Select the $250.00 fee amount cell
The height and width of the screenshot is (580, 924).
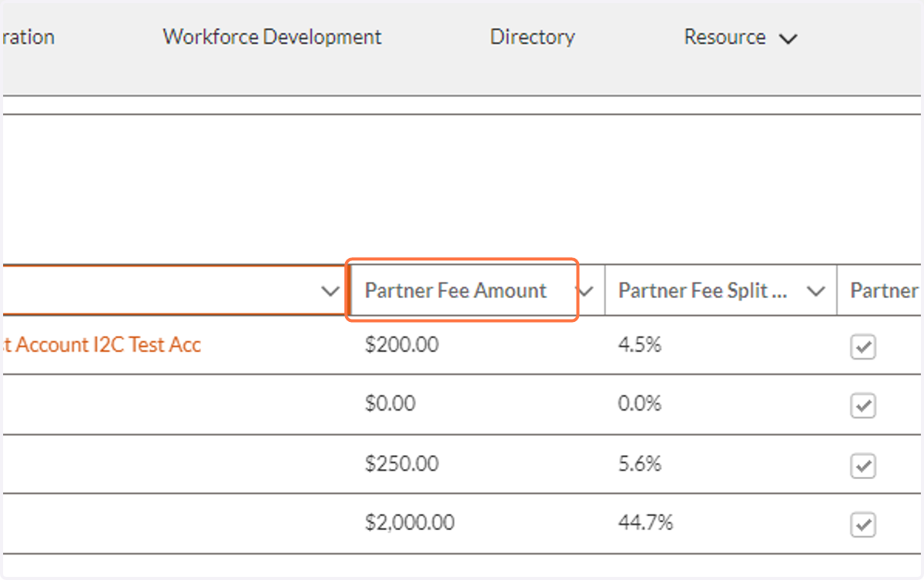click(402, 464)
